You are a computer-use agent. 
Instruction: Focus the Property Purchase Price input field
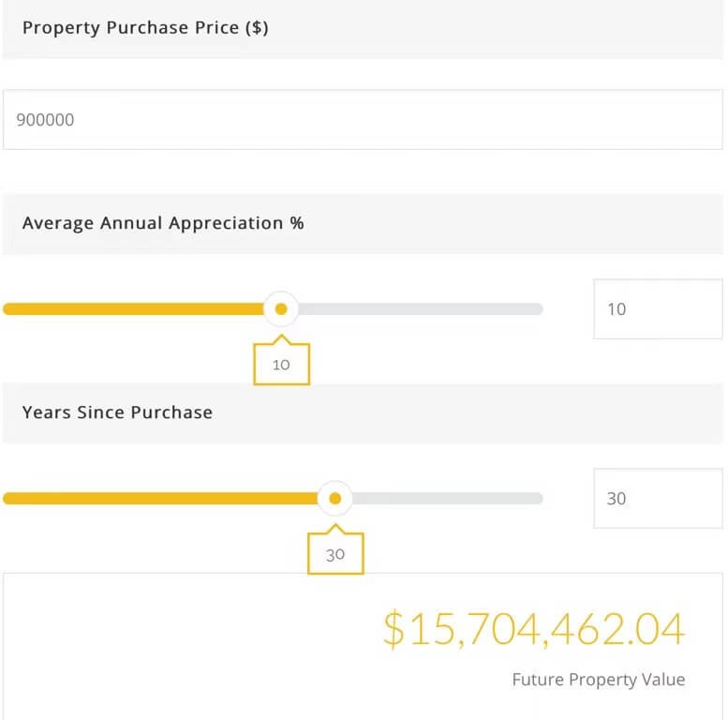tap(362, 120)
